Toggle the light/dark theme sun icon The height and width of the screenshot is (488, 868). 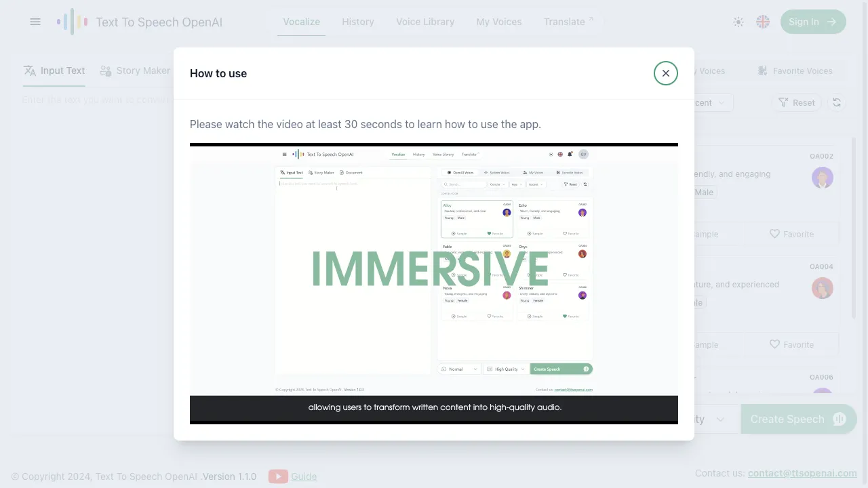click(738, 22)
